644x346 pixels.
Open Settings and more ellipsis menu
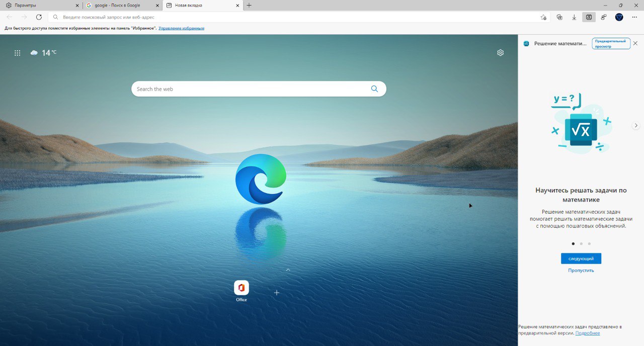(x=634, y=17)
